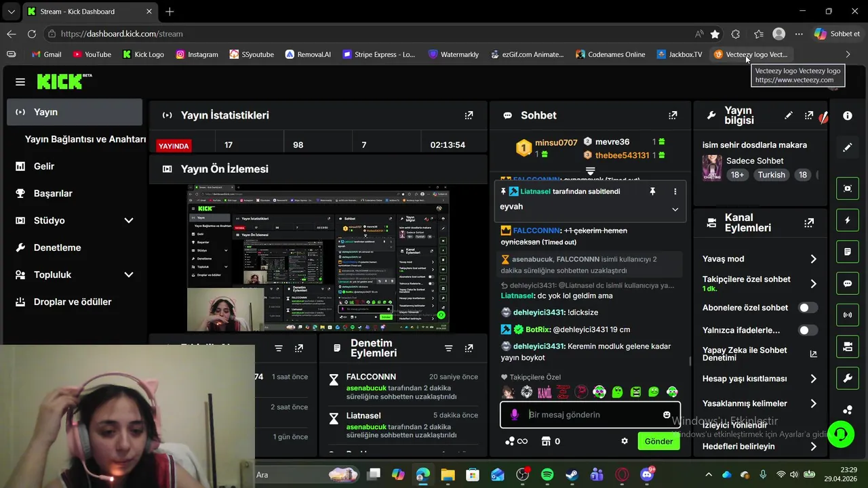
Task: Show more bookmarks overflow arrow
Action: click(x=848, y=54)
